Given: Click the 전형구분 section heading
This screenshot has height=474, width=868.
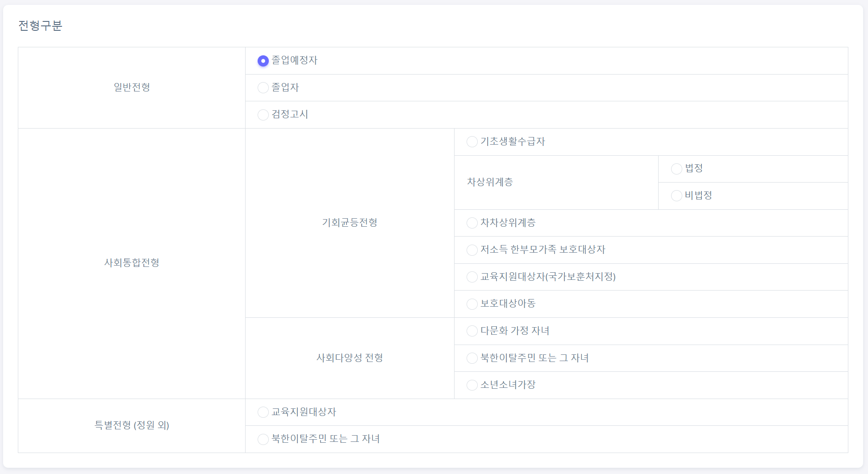Looking at the screenshot, I should click(40, 26).
